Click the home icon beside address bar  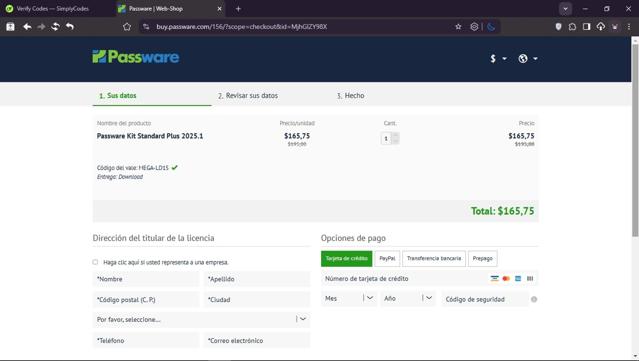(127, 26)
